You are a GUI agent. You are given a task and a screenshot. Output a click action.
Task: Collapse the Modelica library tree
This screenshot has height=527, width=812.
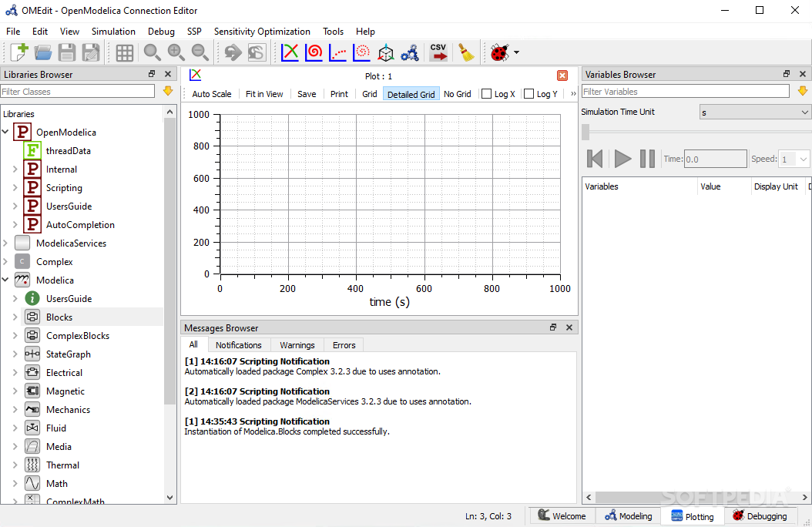pyautogui.click(x=5, y=280)
